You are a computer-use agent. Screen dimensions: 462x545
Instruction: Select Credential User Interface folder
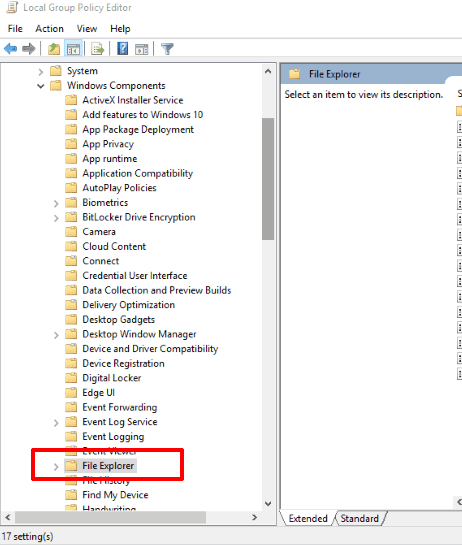click(135, 275)
